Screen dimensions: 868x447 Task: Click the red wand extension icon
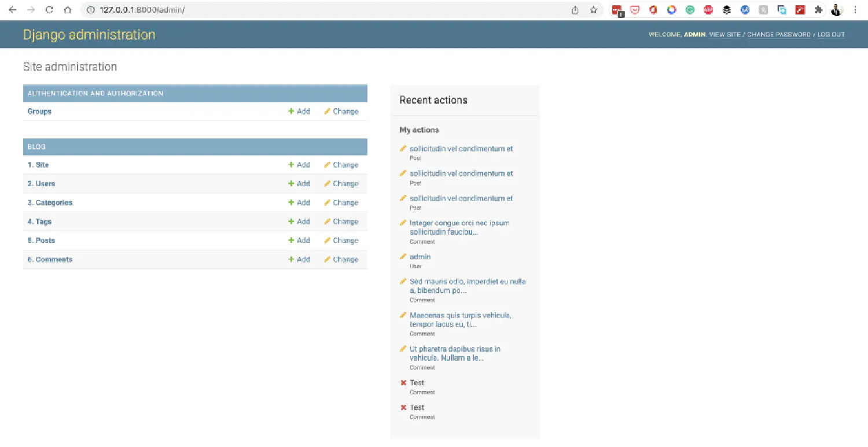(x=800, y=10)
